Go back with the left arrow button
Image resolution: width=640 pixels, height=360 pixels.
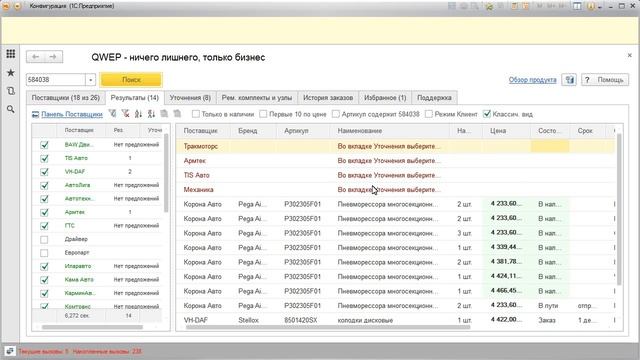pos(36,57)
